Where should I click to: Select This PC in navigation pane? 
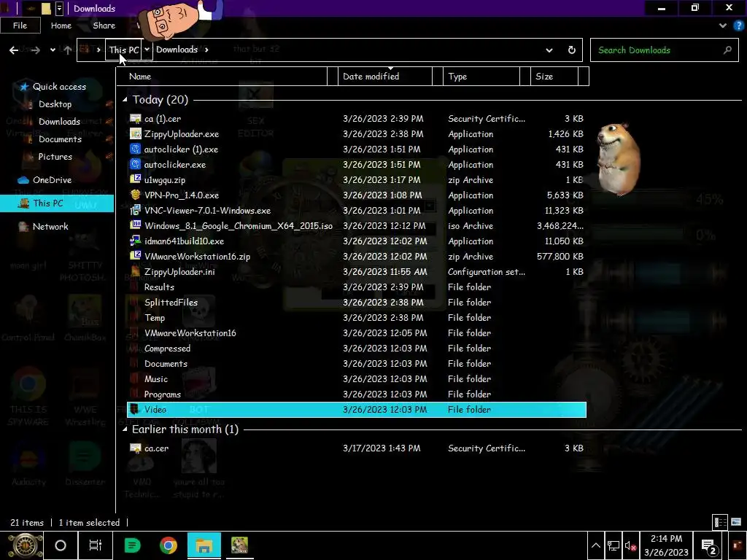tap(57, 203)
